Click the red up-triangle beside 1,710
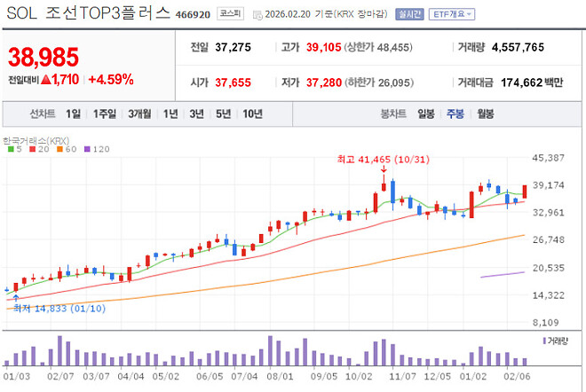The width and height of the screenshot is (586, 392). (46, 80)
